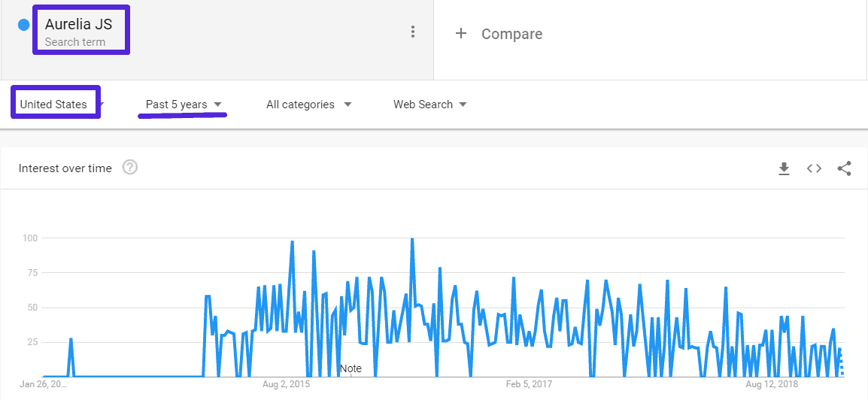Click the Aug 2, 2015 axis label
This screenshot has height=400, width=868.
286,384
